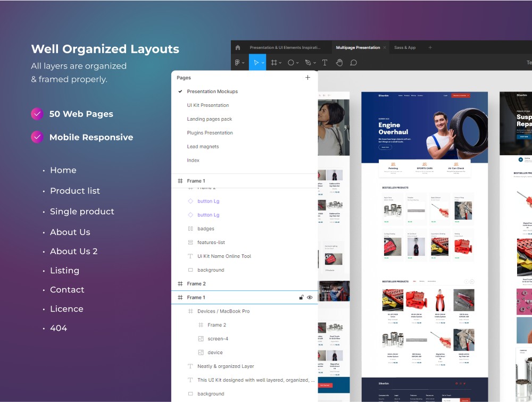This screenshot has width=532, height=402.
Task: Select bottom background layer
Action: (x=211, y=394)
